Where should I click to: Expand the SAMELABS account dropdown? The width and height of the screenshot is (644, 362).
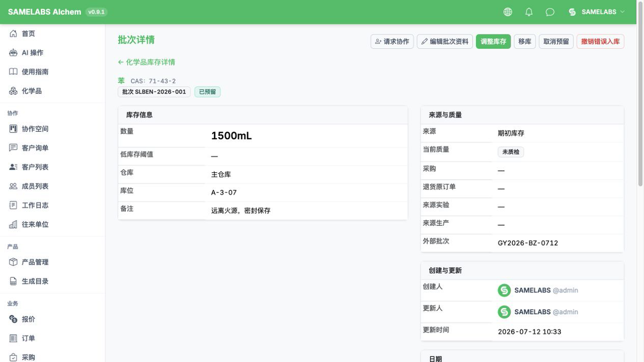[x=596, y=12]
